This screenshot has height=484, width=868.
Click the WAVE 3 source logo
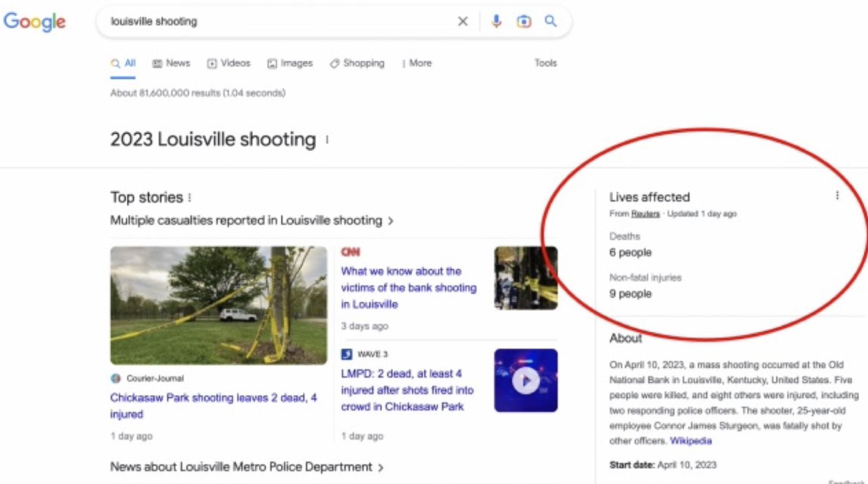(346, 354)
